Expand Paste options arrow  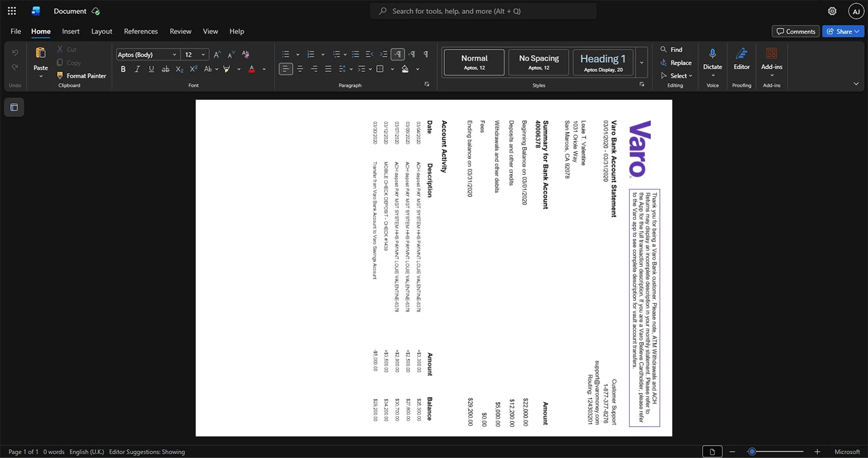pyautogui.click(x=41, y=76)
